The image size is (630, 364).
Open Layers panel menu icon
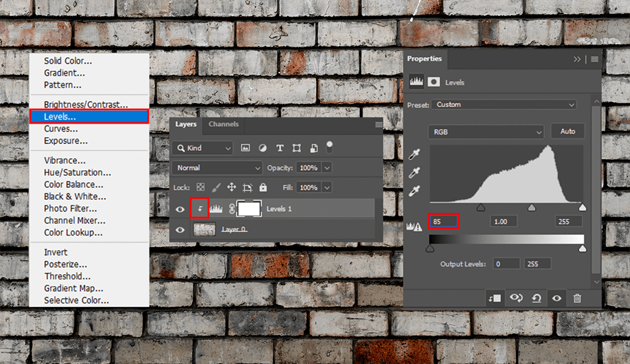378,125
